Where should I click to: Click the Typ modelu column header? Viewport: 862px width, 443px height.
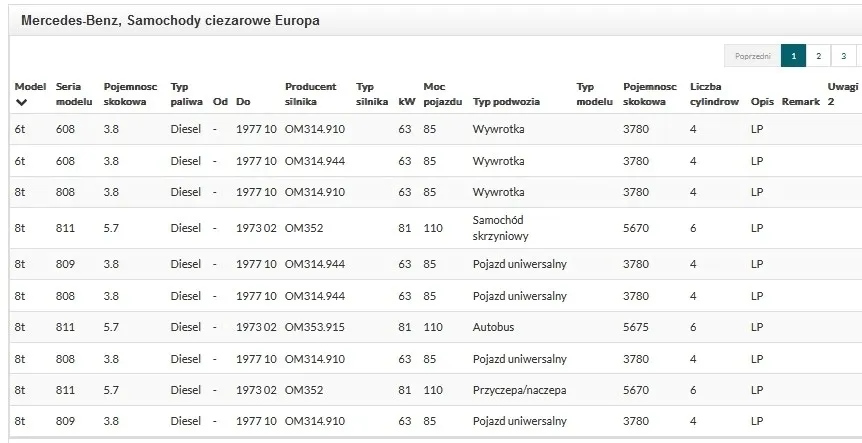594,94
